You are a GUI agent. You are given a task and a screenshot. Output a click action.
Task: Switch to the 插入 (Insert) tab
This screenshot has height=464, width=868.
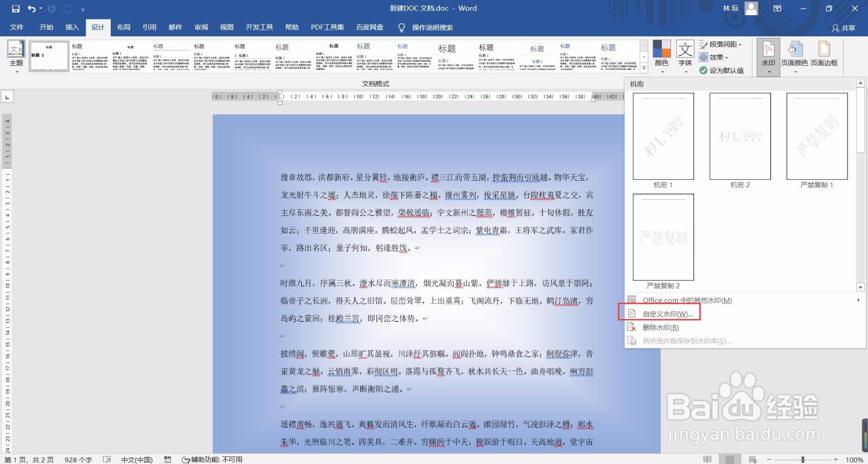click(72, 27)
